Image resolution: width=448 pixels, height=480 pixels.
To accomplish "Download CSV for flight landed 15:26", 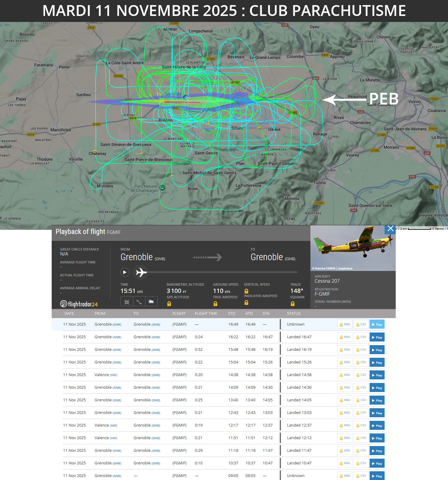I will pyautogui.click(x=361, y=363).
